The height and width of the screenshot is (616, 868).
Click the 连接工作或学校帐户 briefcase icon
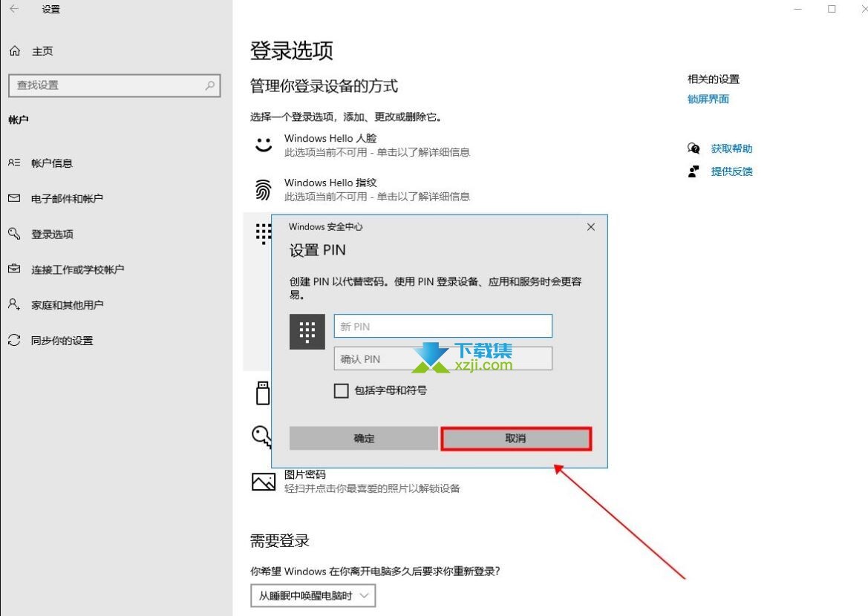click(14, 269)
